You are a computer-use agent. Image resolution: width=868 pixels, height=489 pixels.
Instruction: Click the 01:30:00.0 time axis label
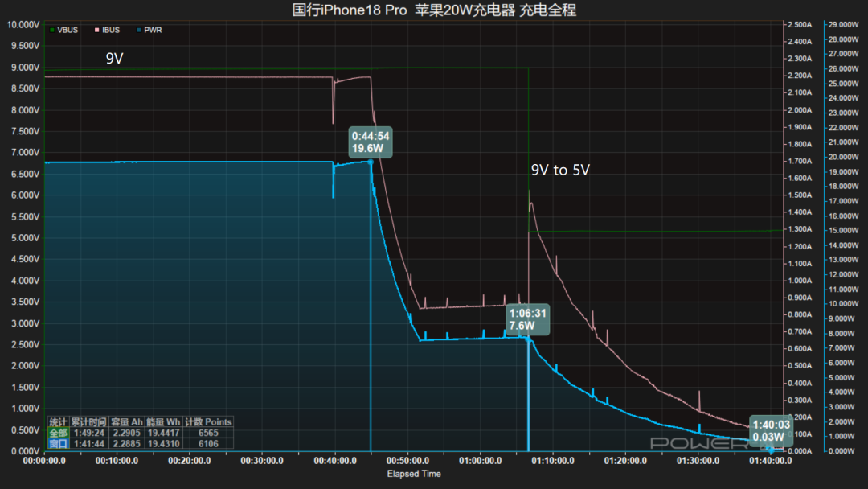(x=698, y=461)
